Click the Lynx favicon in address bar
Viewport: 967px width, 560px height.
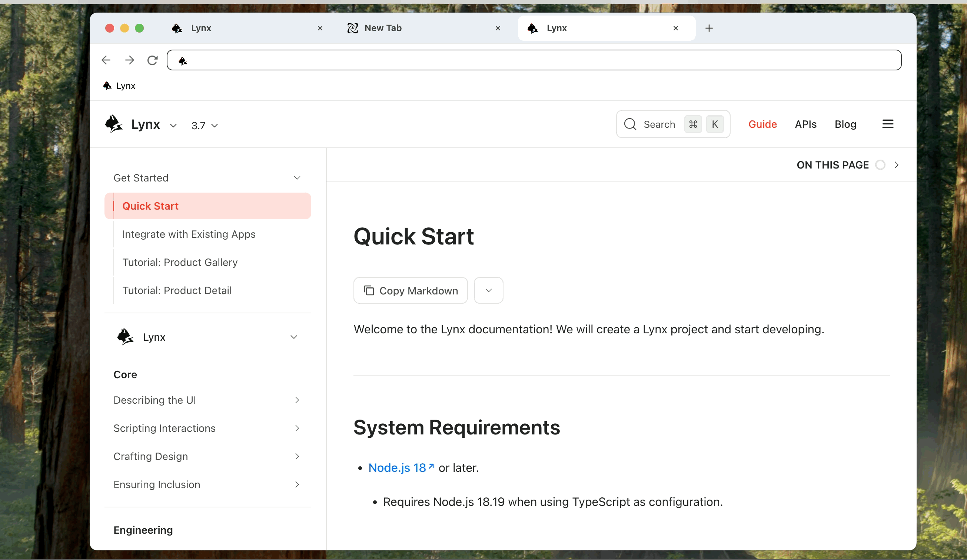[x=183, y=61]
